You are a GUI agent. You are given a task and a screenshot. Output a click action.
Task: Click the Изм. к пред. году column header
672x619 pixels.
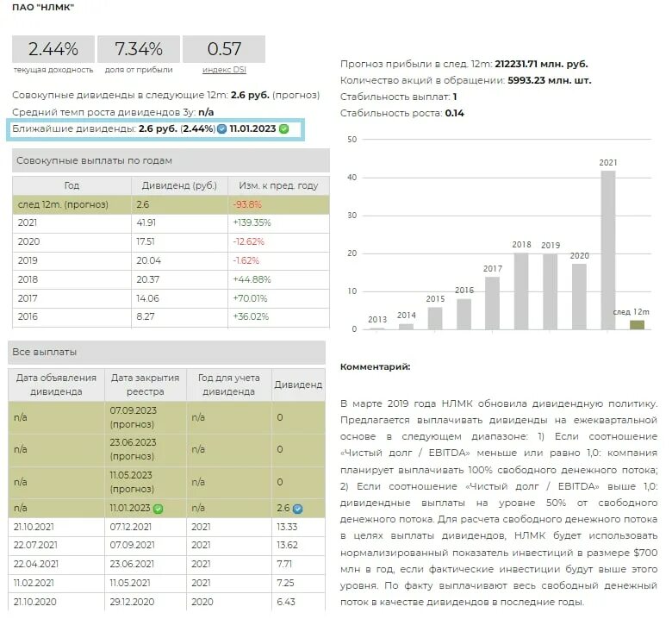click(x=278, y=185)
